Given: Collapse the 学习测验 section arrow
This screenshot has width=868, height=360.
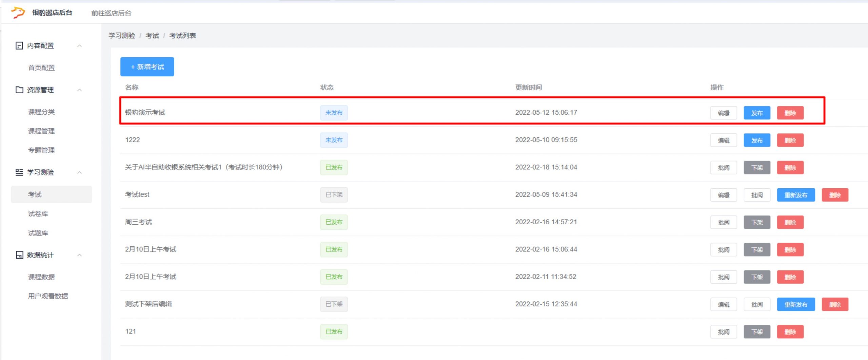Looking at the screenshot, I should point(80,172).
